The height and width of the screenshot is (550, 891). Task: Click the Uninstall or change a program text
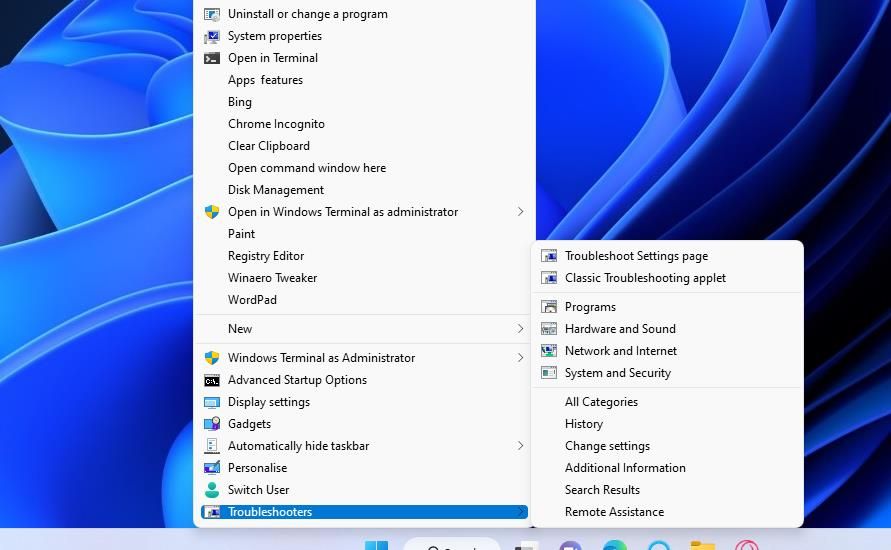coord(308,14)
